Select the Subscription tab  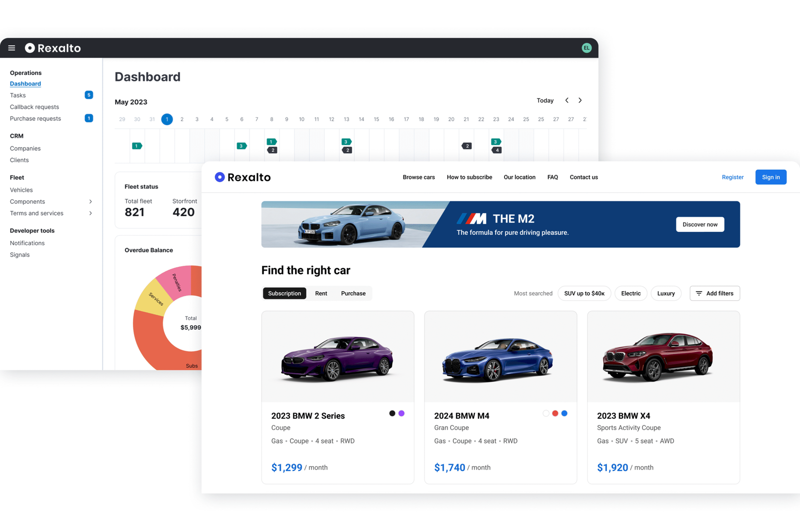point(284,293)
